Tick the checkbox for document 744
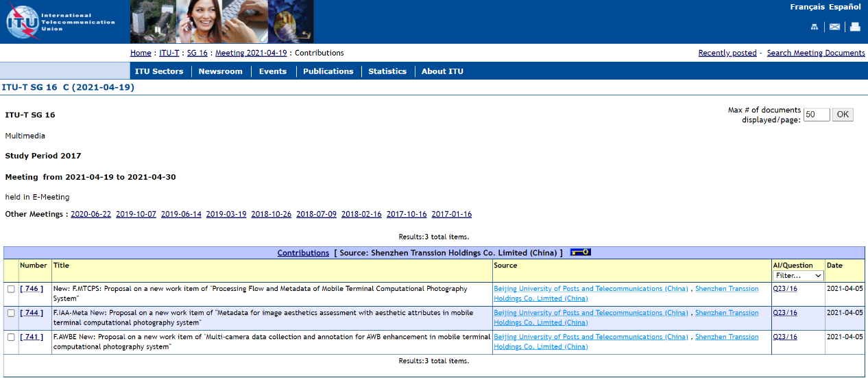868x378 pixels. pos(11,313)
